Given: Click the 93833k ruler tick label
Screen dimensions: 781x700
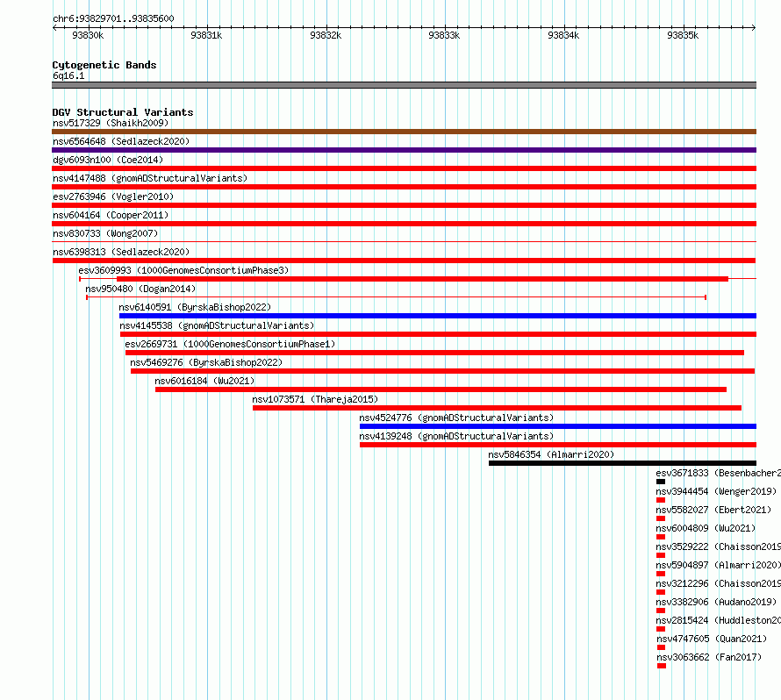Looking at the screenshot, I should pyautogui.click(x=444, y=35).
